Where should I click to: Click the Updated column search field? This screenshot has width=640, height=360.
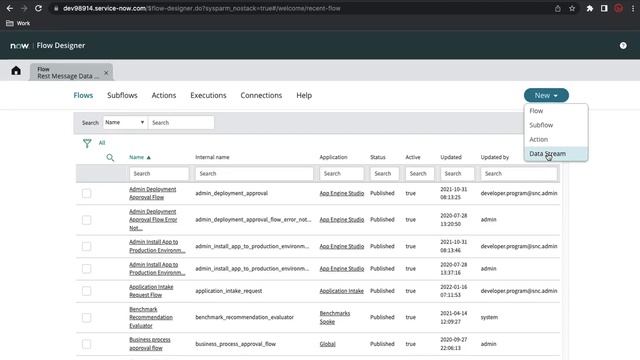[457, 174]
